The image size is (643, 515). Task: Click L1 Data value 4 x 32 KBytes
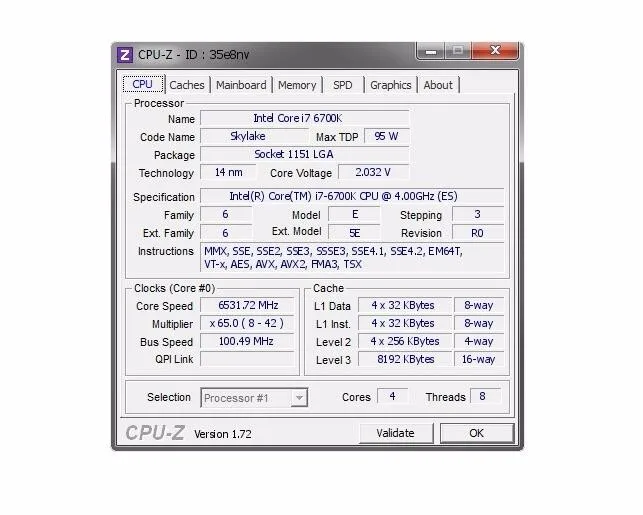[405, 305]
